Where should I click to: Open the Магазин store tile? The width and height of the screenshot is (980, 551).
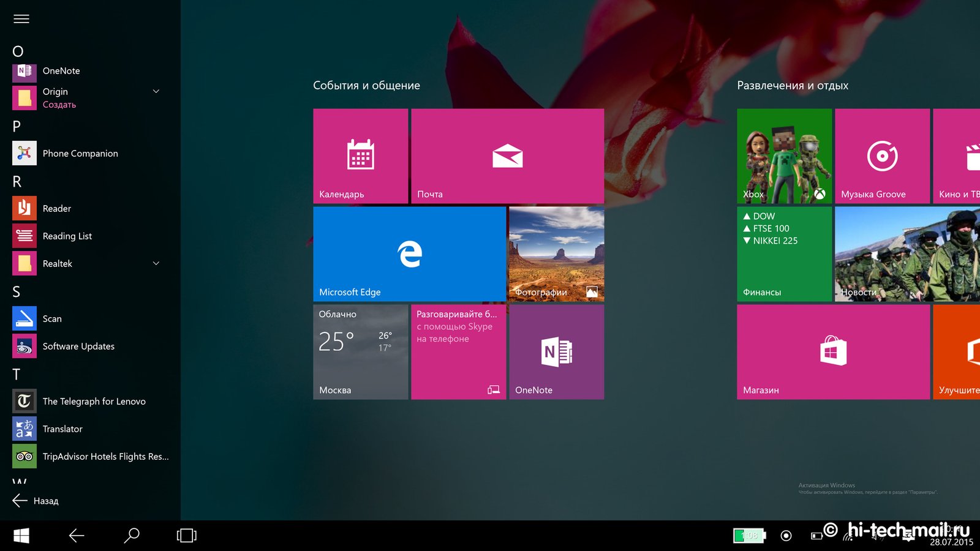pos(834,352)
